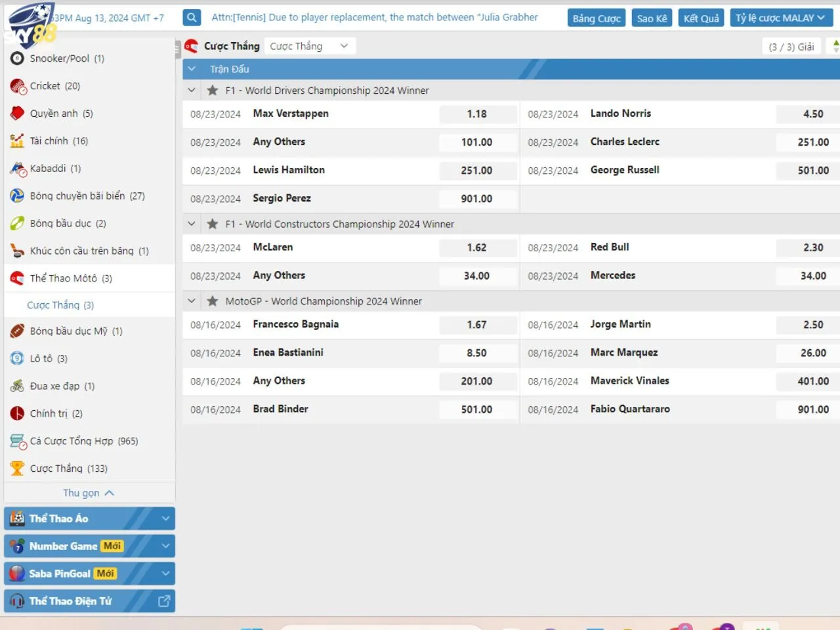Viewport: 840px width, 630px height.
Task: Open the Kết Quả results tab
Action: coord(702,18)
